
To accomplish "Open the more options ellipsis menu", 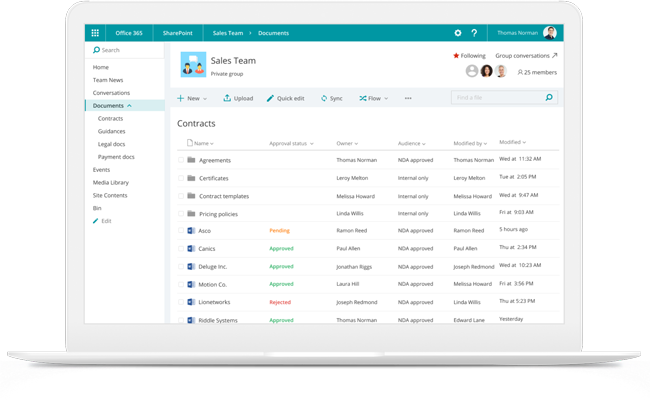I will [x=408, y=98].
